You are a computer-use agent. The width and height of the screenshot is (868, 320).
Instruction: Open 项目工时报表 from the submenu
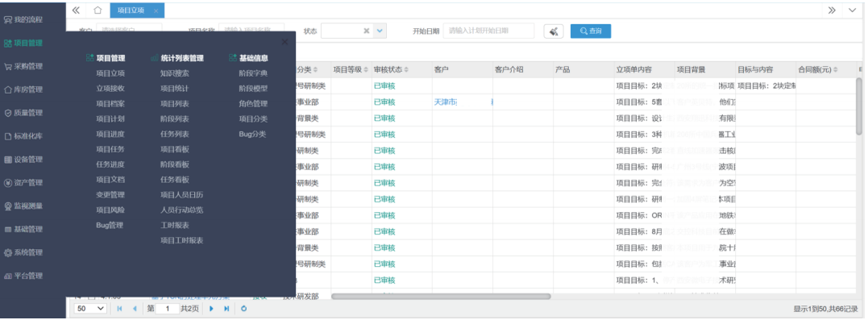[181, 240]
